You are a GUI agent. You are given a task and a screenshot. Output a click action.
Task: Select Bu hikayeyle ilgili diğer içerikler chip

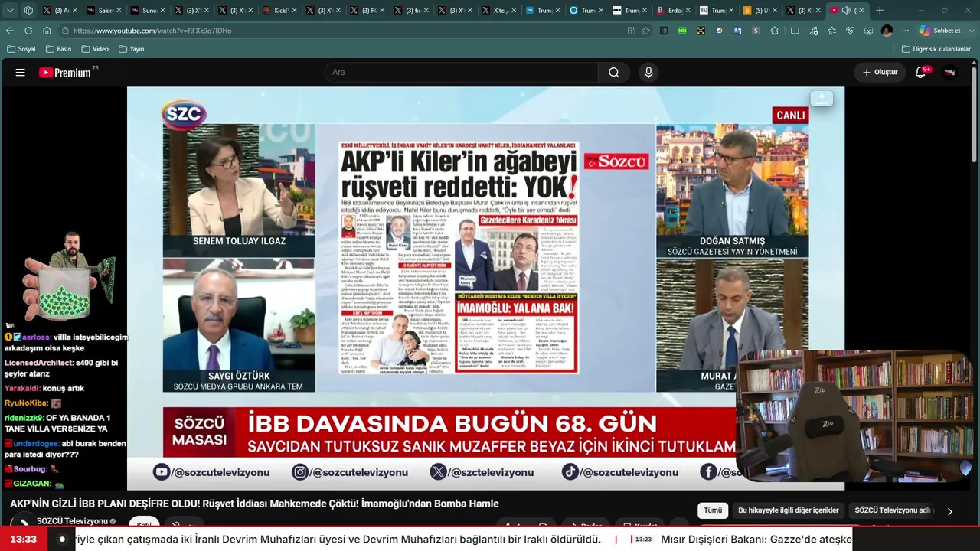788,510
